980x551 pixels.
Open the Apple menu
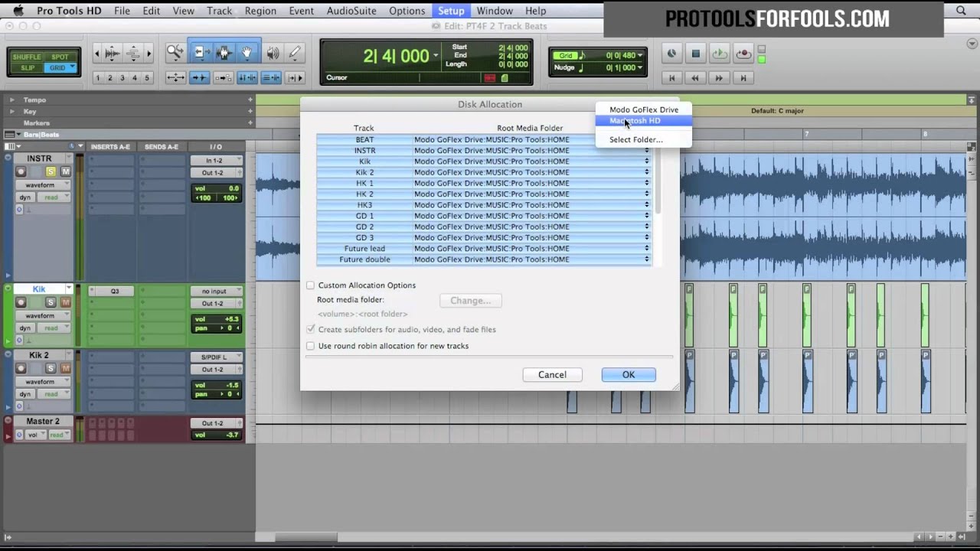click(x=18, y=11)
